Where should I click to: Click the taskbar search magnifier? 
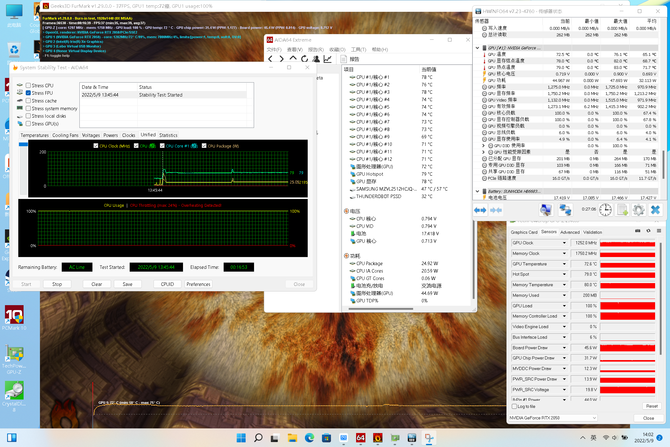click(x=258, y=438)
